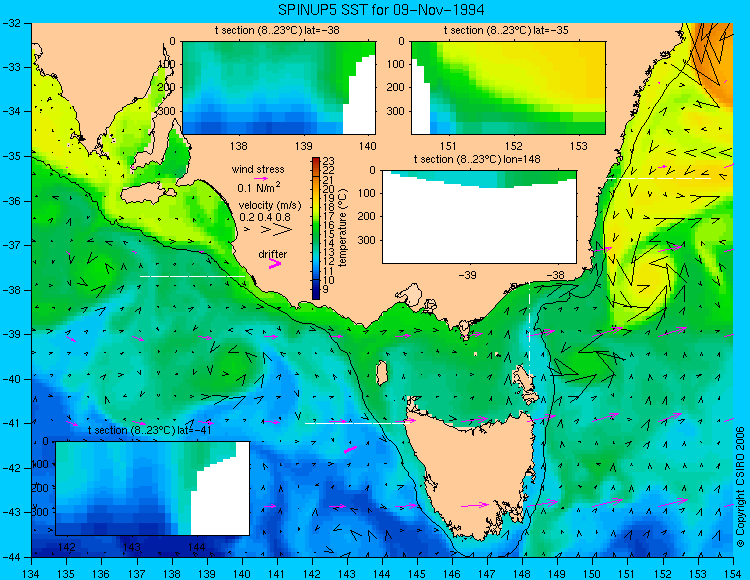
Task: Click the "-32" latitude axis label
Action: (10, 23)
